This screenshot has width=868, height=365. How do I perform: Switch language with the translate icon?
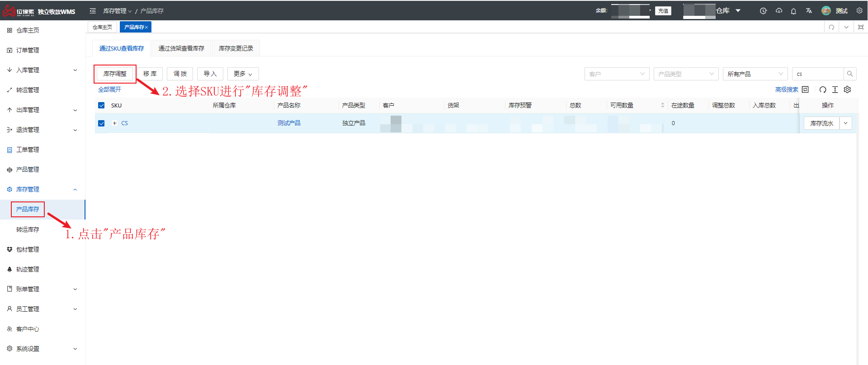click(x=809, y=11)
